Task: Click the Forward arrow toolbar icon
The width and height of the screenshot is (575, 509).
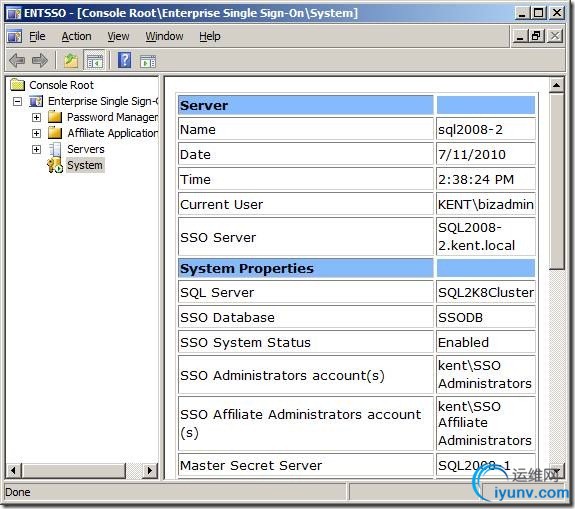Action: click(40, 61)
